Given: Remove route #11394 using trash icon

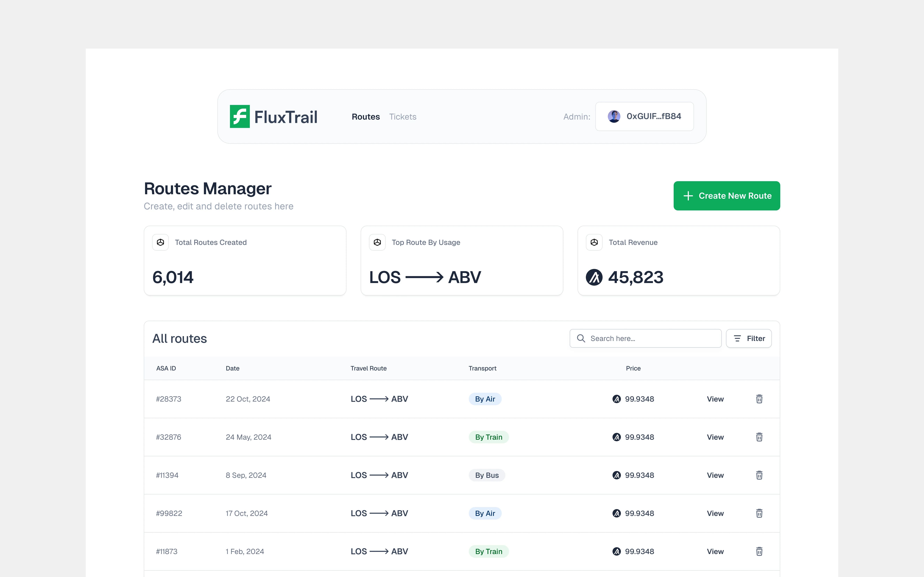Looking at the screenshot, I should click(759, 475).
